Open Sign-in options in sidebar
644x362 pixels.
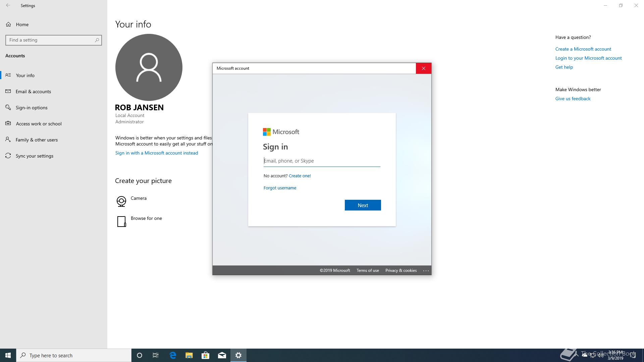(x=32, y=108)
